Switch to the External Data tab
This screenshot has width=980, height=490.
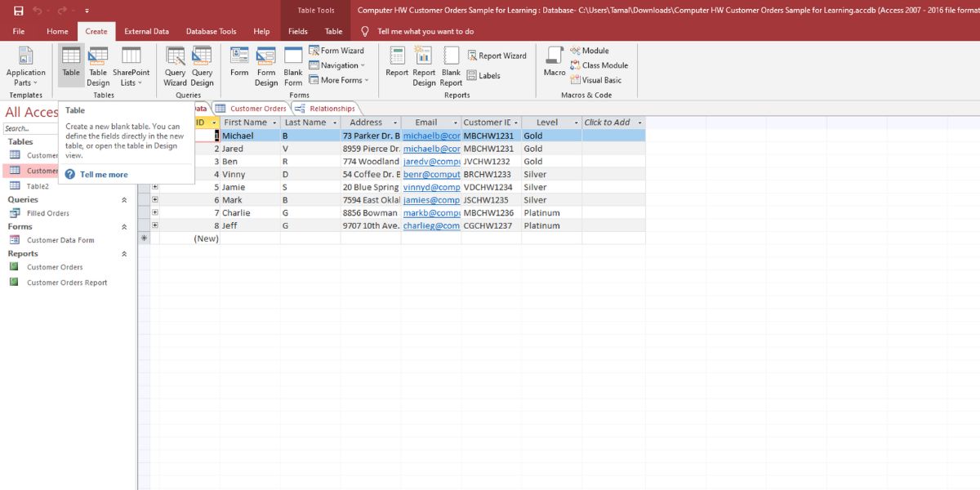click(x=146, y=31)
